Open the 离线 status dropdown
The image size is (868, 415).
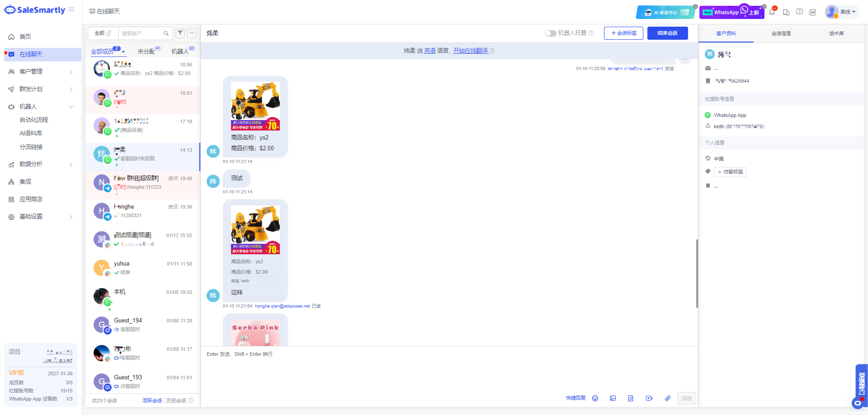pos(841,12)
